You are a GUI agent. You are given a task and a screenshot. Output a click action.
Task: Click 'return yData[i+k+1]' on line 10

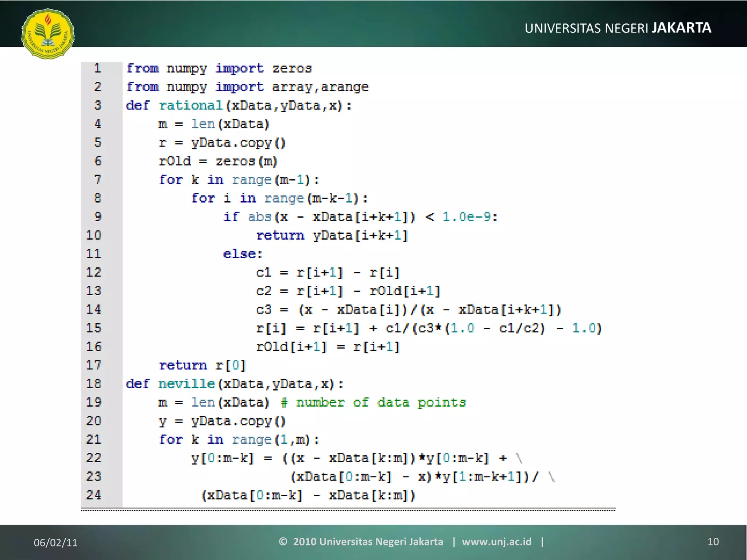(x=332, y=236)
